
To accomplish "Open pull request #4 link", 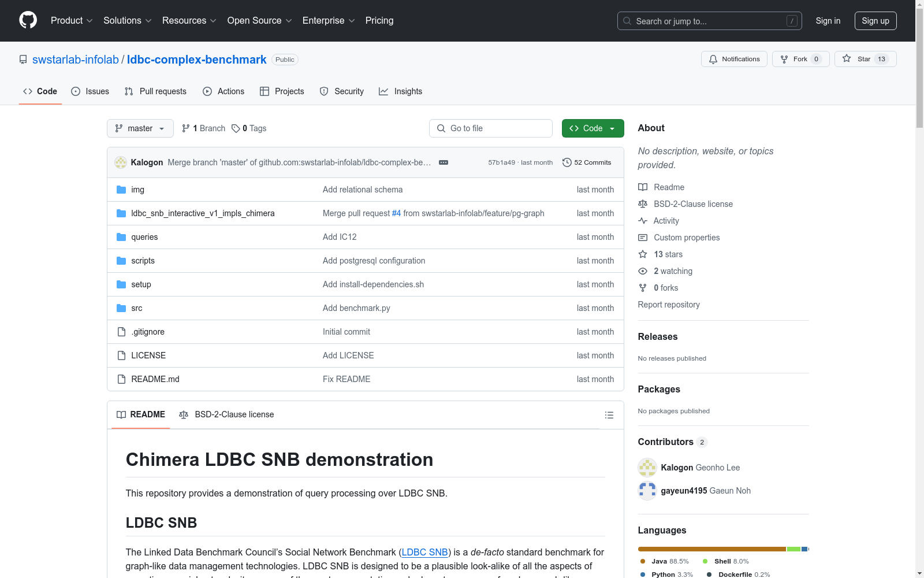I will coord(396,213).
